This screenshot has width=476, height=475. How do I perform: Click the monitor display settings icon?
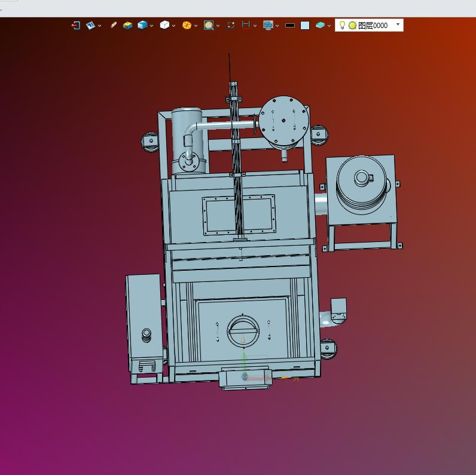(268, 26)
